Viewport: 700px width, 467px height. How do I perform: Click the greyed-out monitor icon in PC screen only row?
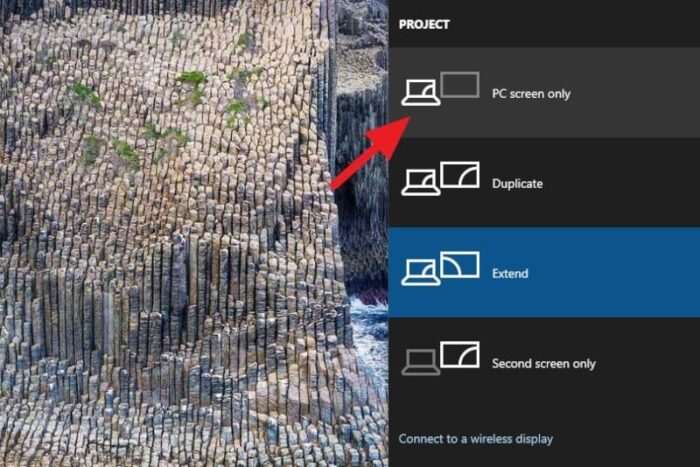[x=460, y=85]
